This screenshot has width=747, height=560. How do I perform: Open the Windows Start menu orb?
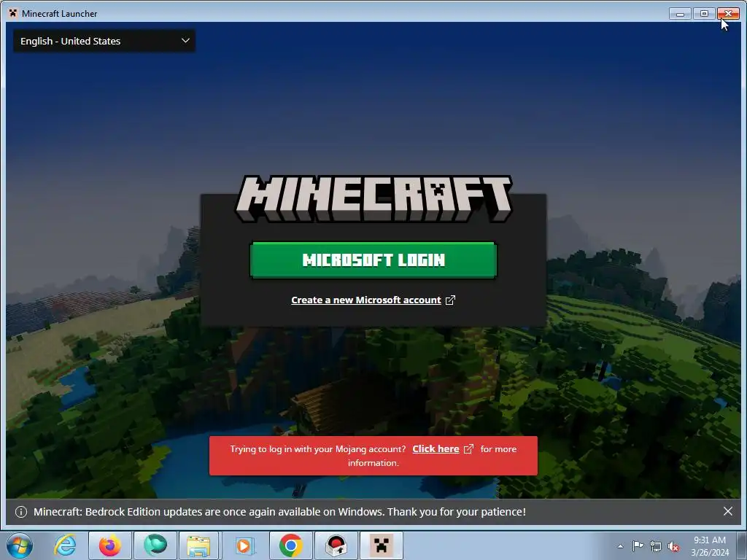click(x=20, y=545)
